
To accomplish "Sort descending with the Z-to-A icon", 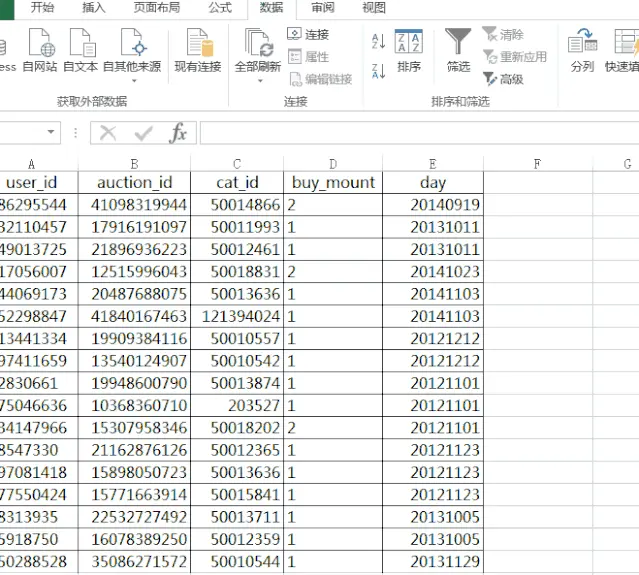I will (379, 71).
